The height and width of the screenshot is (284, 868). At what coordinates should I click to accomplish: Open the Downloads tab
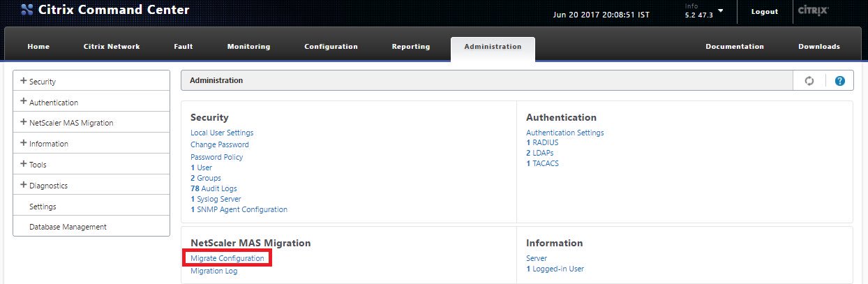click(x=819, y=47)
